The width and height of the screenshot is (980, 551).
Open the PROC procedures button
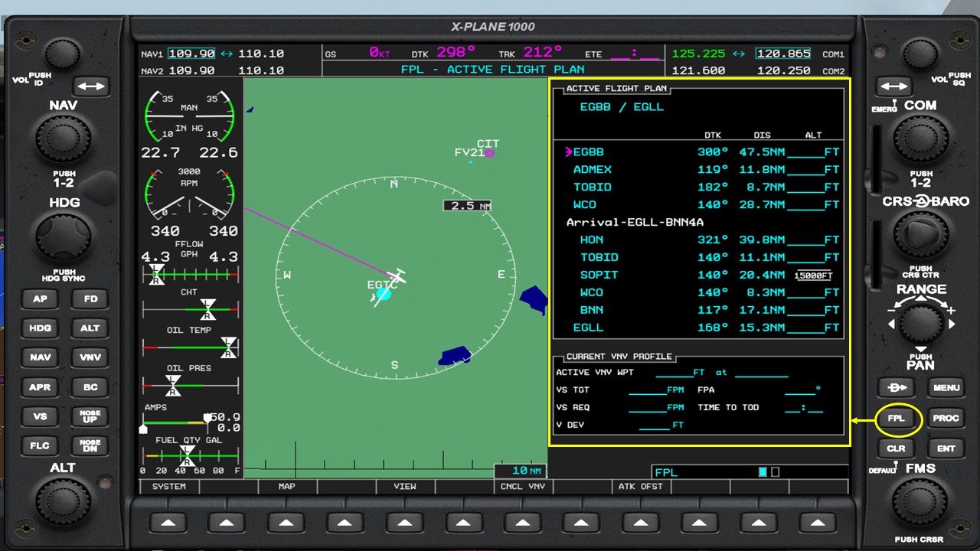[x=946, y=419]
